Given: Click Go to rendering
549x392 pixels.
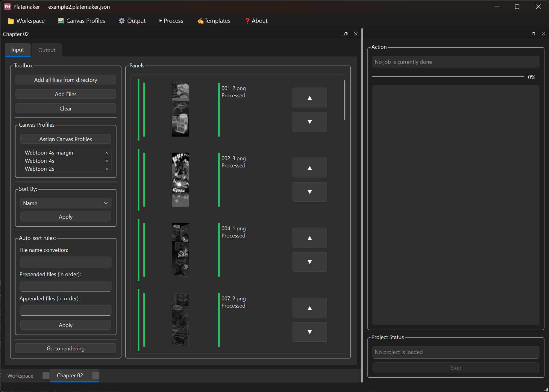Looking at the screenshot, I should 66,348.
